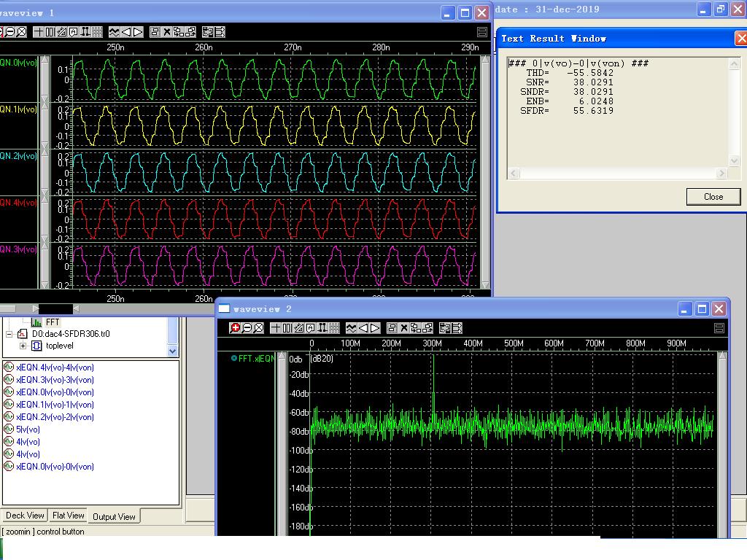Viewport: 747px width, 560px height.
Task: Click the waveform display icon in waveview 2 toolbar
Action: pyautogui.click(x=351, y=328)
